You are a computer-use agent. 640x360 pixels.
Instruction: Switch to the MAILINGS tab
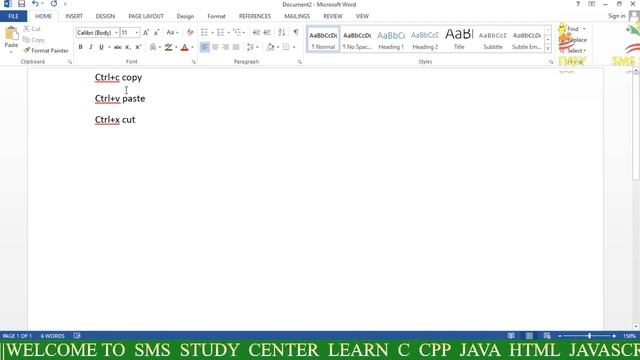[297, 16]
